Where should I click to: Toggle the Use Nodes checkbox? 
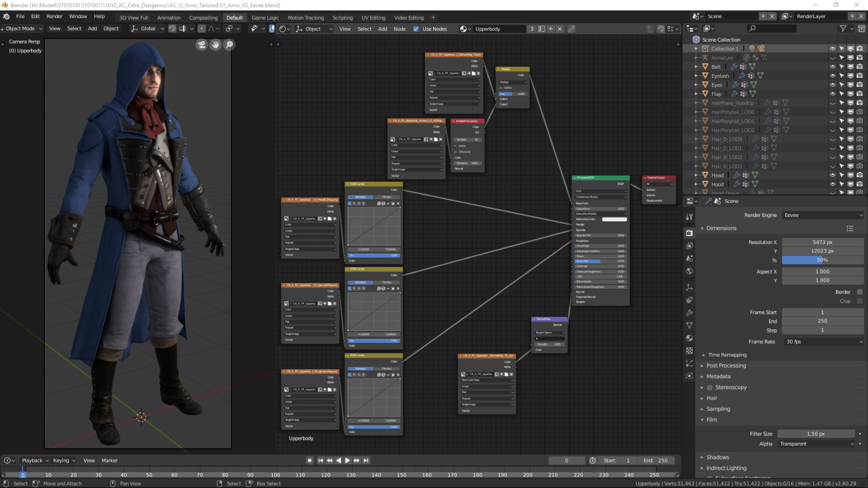click(x=416, y=29)
